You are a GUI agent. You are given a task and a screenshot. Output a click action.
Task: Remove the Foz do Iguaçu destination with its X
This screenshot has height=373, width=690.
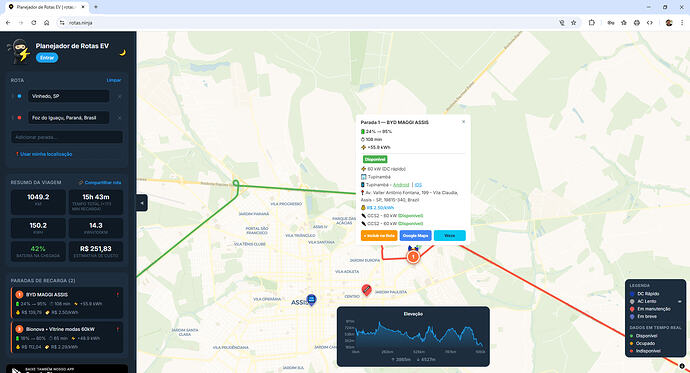(119, 117)
